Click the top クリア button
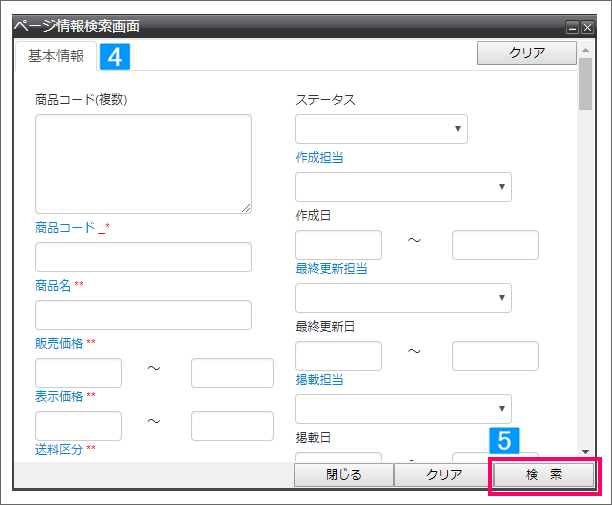 527,53
